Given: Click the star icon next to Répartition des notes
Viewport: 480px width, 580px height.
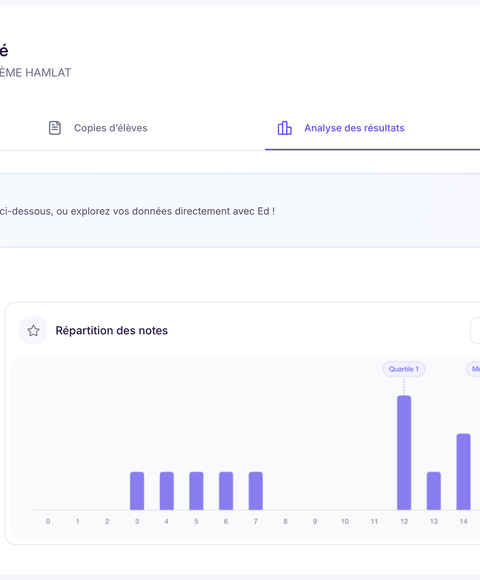Looking at the screenshot, I should coord(33,330).
